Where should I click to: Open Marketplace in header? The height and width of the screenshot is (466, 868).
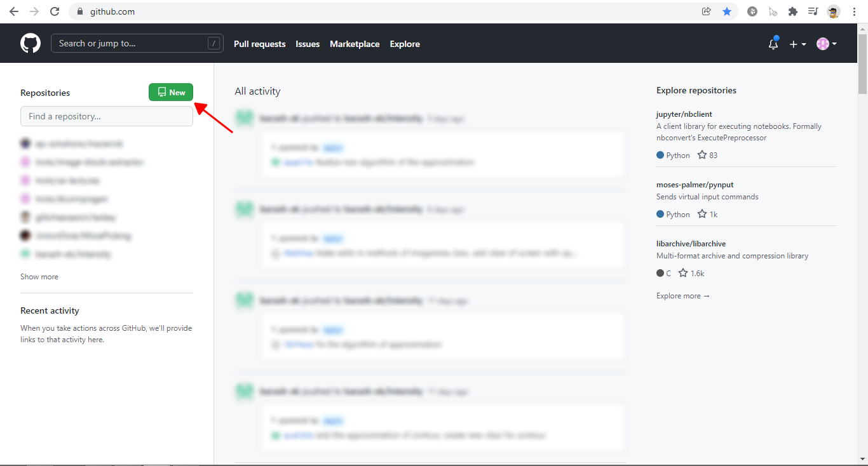[x=355, y=44]
